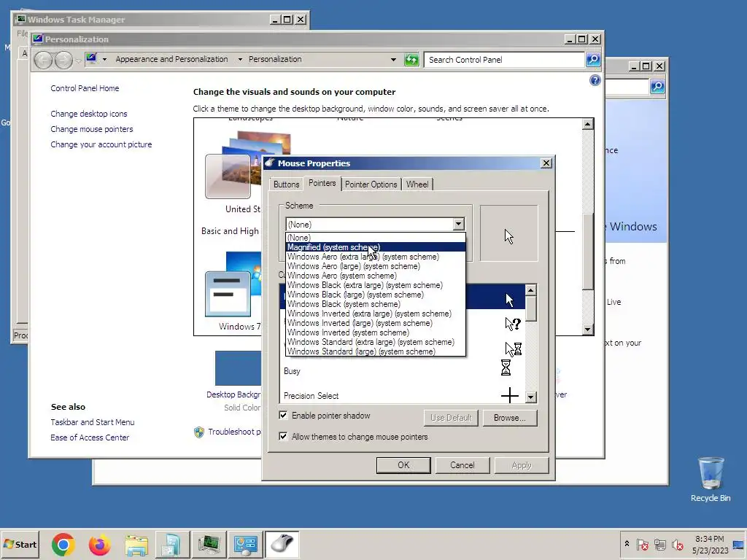Choose Windows Aero (extra large) scheme
Image resolution: width=747 pixels, height=560 pixels.
376,257
